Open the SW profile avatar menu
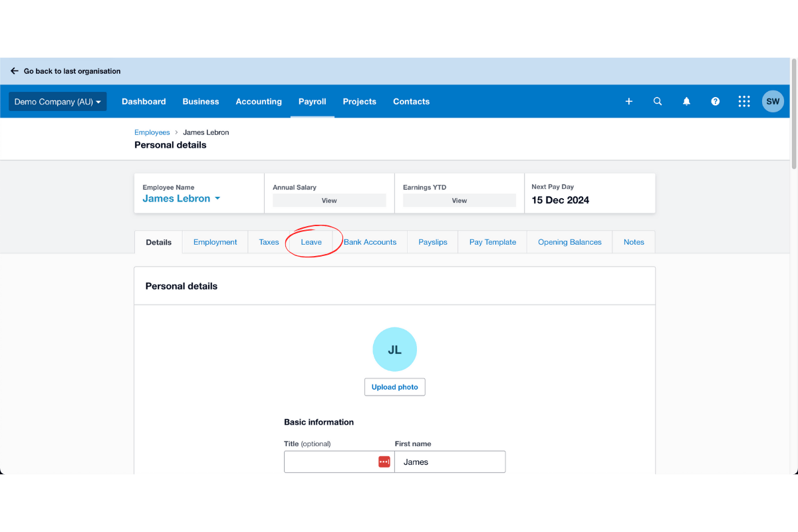Viewport: 798px width, 532px height. coord(772,101)
